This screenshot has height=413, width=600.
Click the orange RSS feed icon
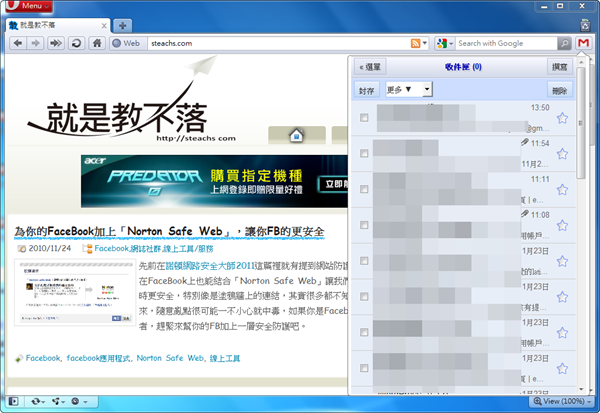415,43
